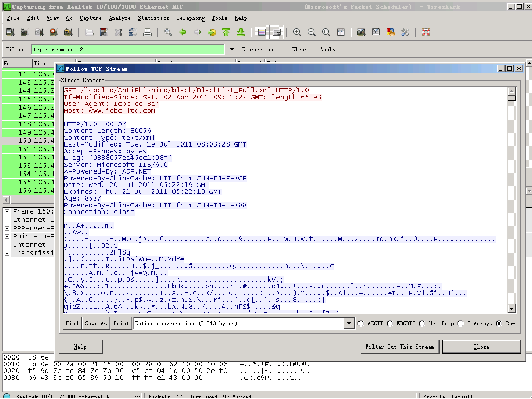Toggle packet list colorize button
This screenshot has width=532, height=399.
click(x=262, y=32)
